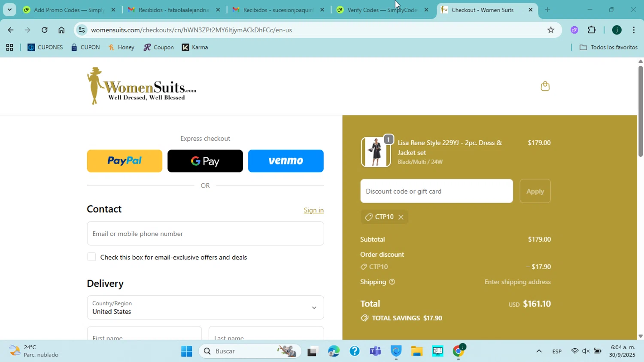Close the Add Promo Codes tab

[x=113, y=10]
